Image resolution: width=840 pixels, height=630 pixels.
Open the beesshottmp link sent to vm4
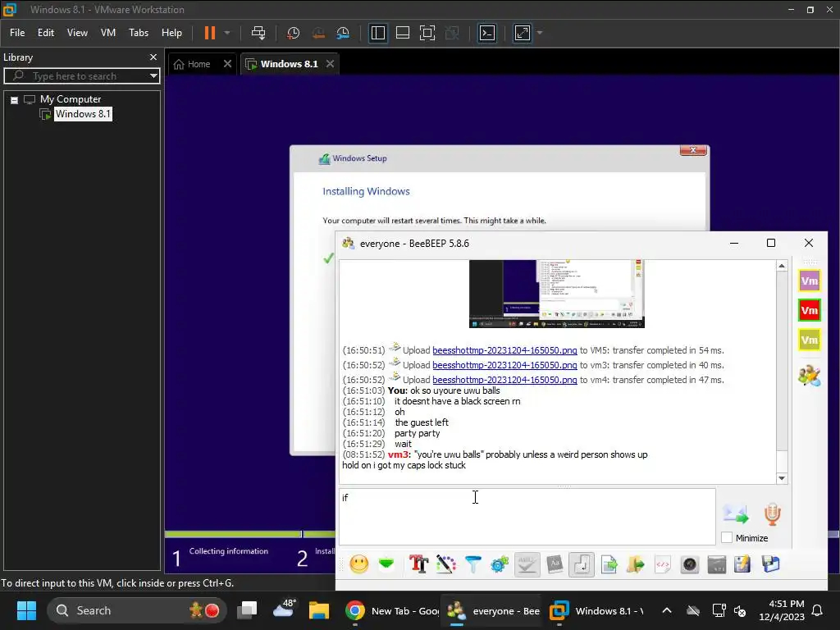[504, 379]
